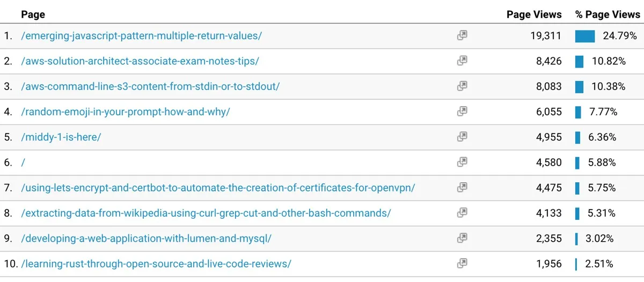Click pop-out icon for random-emoji-in-your-prompt row
The height and width of the screenshot is (282, 644).
(462, 112)
